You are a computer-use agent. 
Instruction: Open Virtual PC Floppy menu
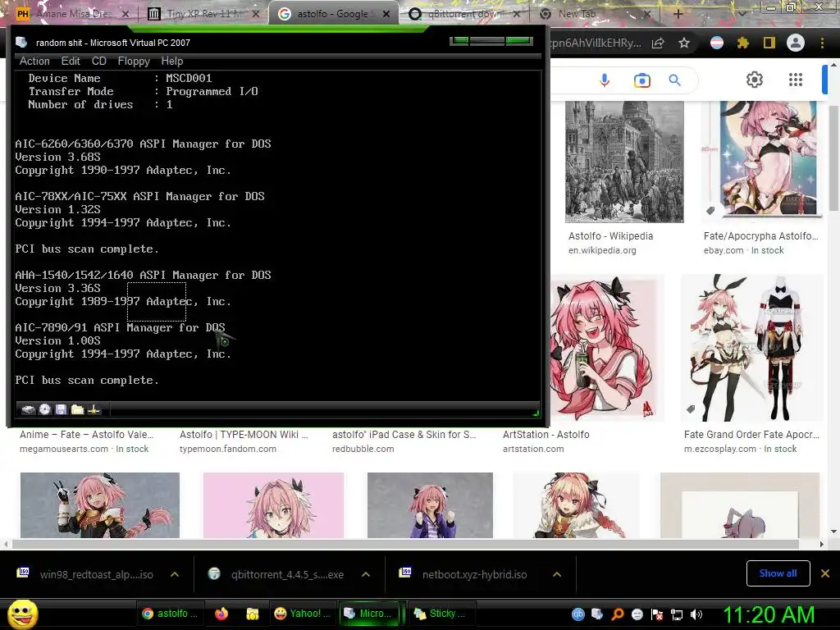point(134,61)
